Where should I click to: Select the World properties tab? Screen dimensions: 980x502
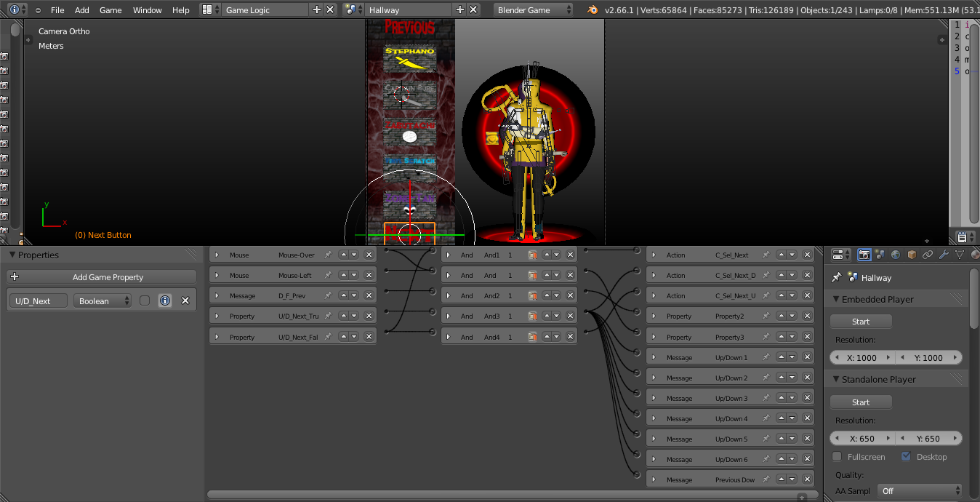[x=896, y=255]
